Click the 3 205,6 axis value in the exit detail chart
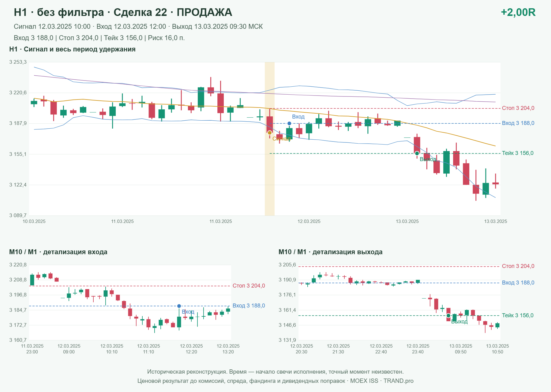This screenshot has width=551, height=392. 287,265
